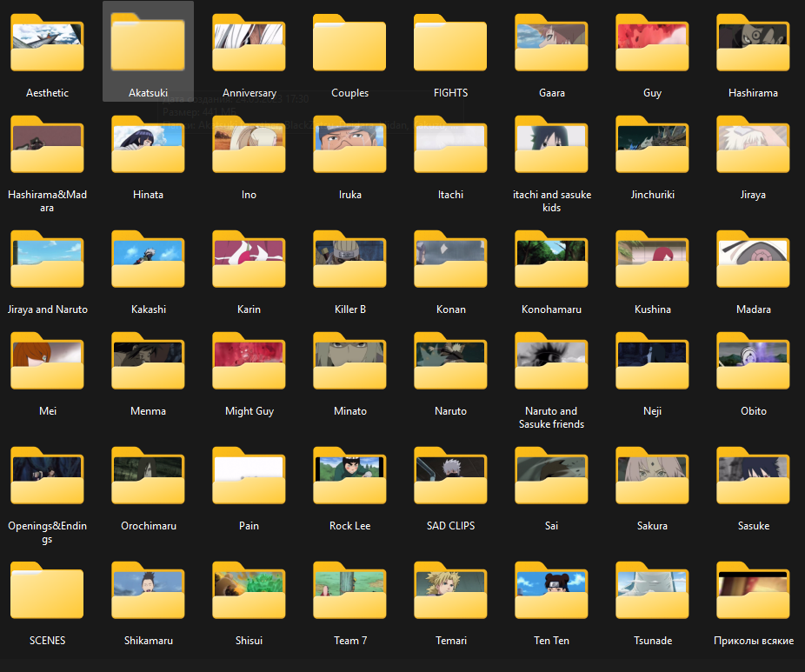Viewport: 805px width, 672px height.
Task: Select the SAD CLIPS folder icon
Action: [450, 476]
